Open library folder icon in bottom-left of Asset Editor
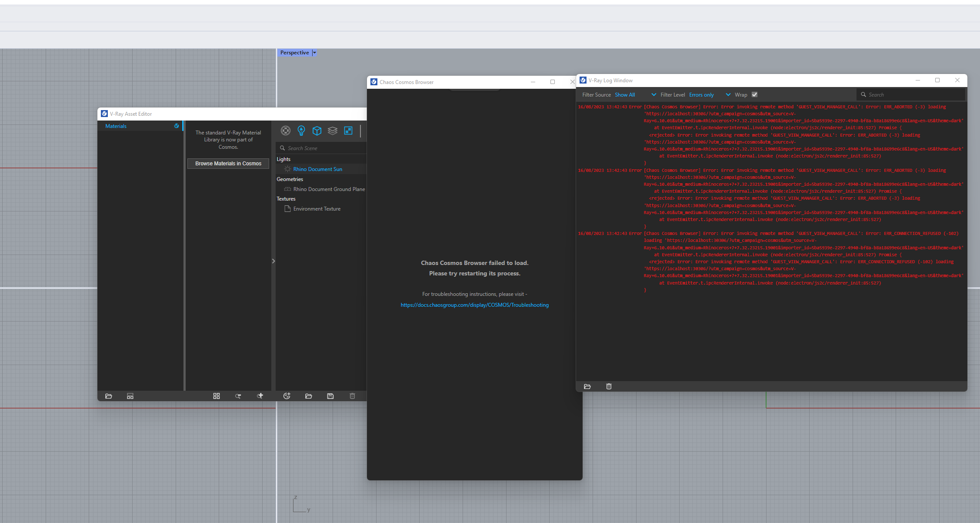980x523 pixels. pyautogui.click(x=109, y=396)
